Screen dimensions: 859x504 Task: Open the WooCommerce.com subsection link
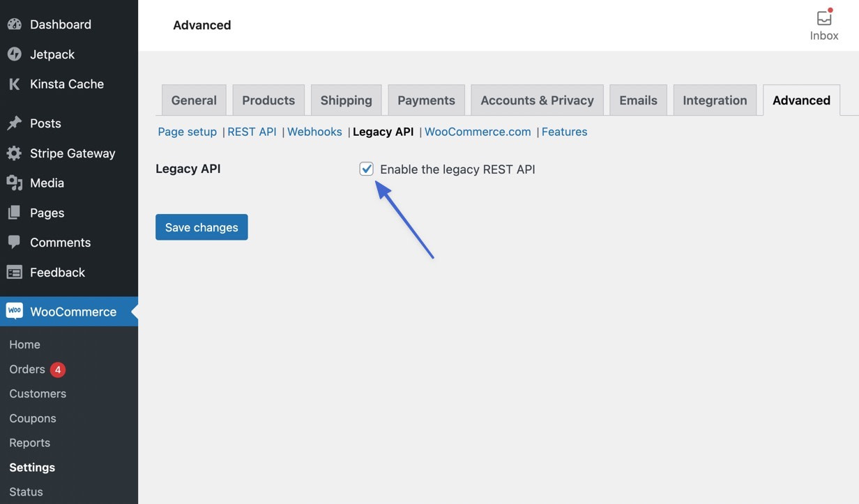478,132
